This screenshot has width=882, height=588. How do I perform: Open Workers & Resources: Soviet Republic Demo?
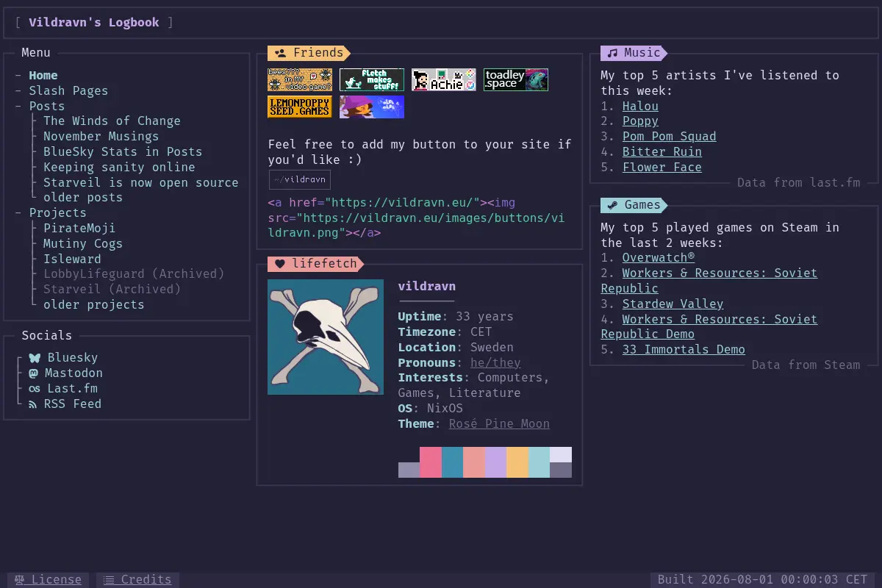(709, 327)
